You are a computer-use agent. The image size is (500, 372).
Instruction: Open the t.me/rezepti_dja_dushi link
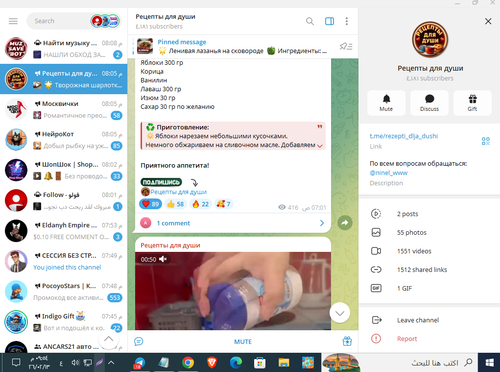[404, 136]
